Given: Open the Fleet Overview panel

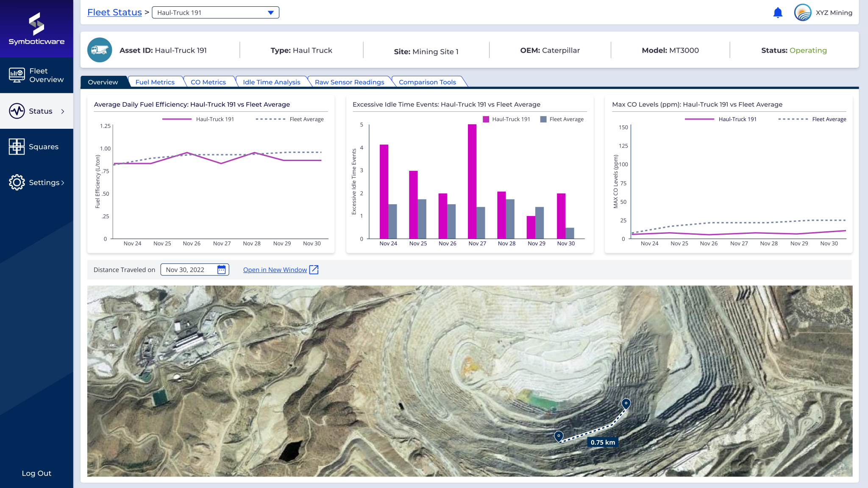Looking at the screenshot, I should coord(36,75).
